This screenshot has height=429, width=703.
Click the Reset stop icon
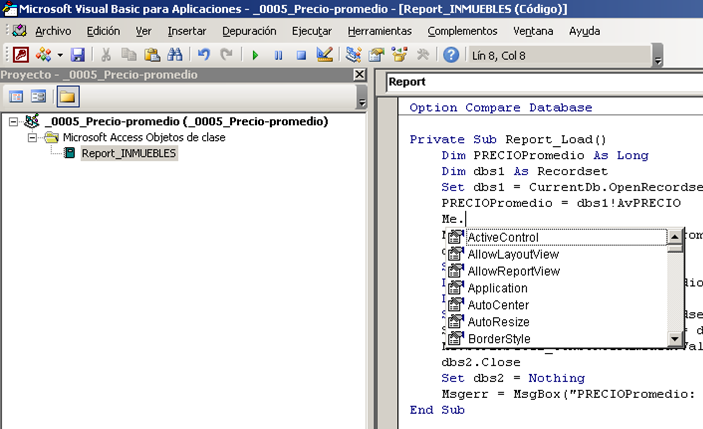click(x=301, y=55)
